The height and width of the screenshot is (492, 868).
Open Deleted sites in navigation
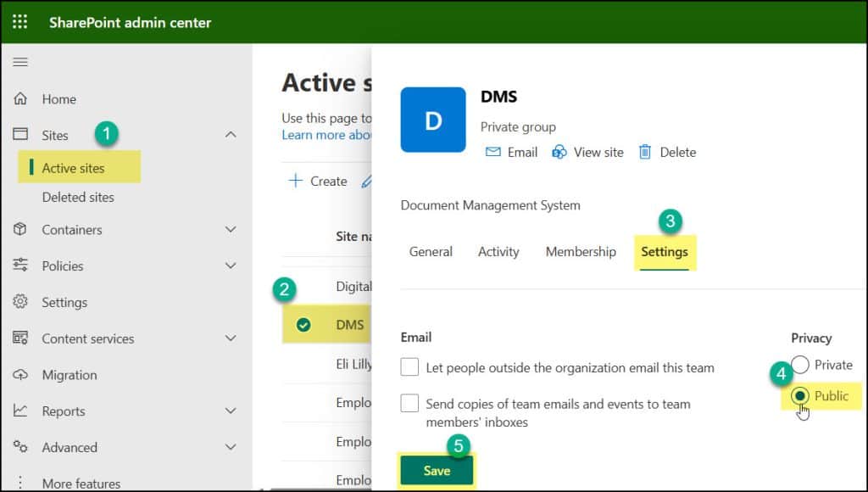click(x=78, y=197)
